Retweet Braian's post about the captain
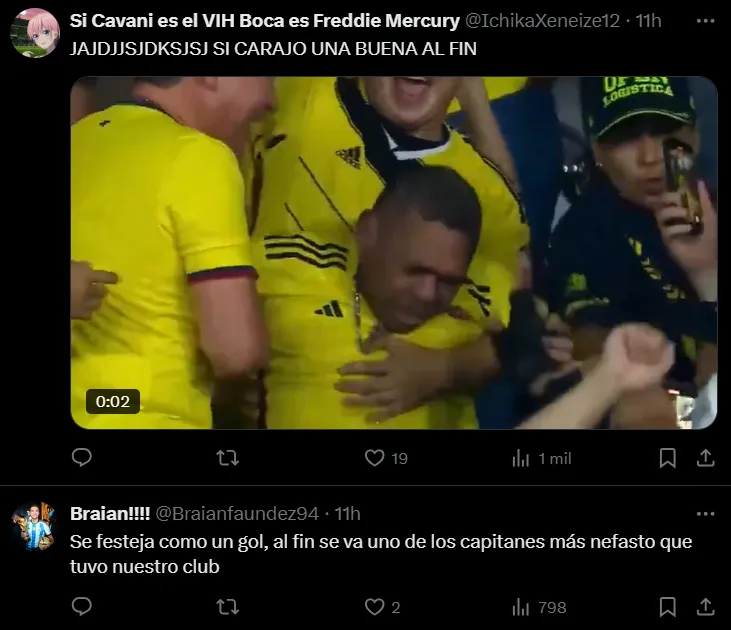Image resolution: width=731 pixels, height=630 pixels. point(228,607)
